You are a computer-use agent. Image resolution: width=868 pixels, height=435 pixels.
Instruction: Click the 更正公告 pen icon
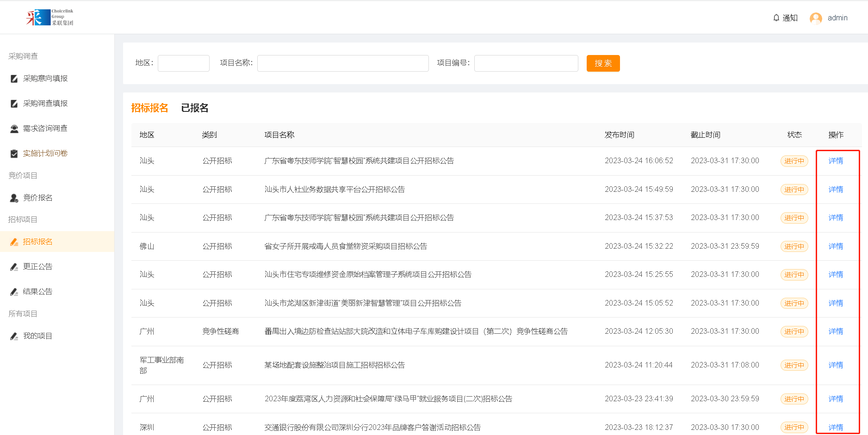[14, 267]
